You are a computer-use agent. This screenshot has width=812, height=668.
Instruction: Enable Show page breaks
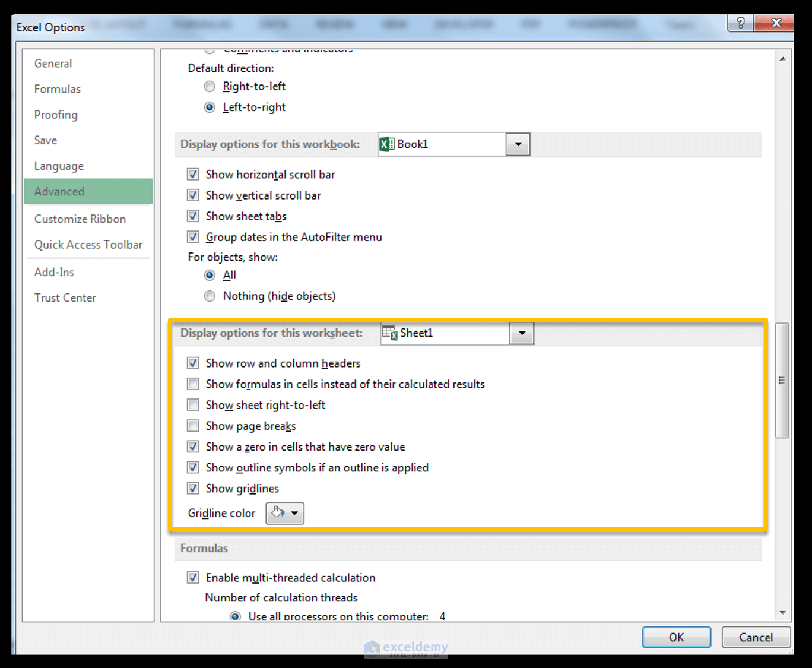coord(193,425)
